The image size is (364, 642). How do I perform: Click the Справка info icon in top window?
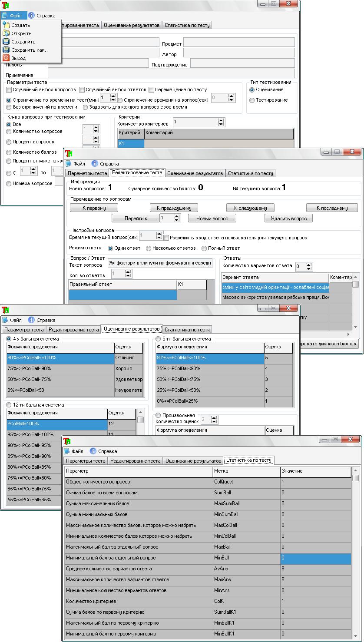pyautogui.click(x=31, y=16)
